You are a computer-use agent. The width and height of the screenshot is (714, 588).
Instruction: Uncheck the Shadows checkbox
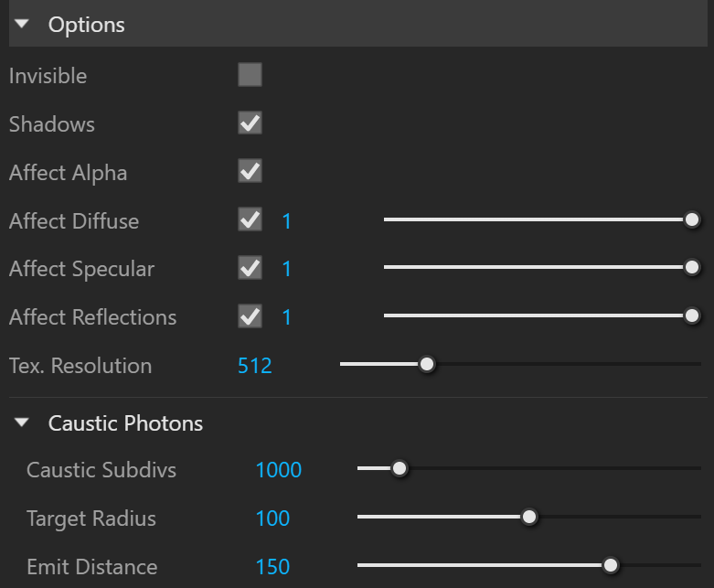[x=250, y=123]
